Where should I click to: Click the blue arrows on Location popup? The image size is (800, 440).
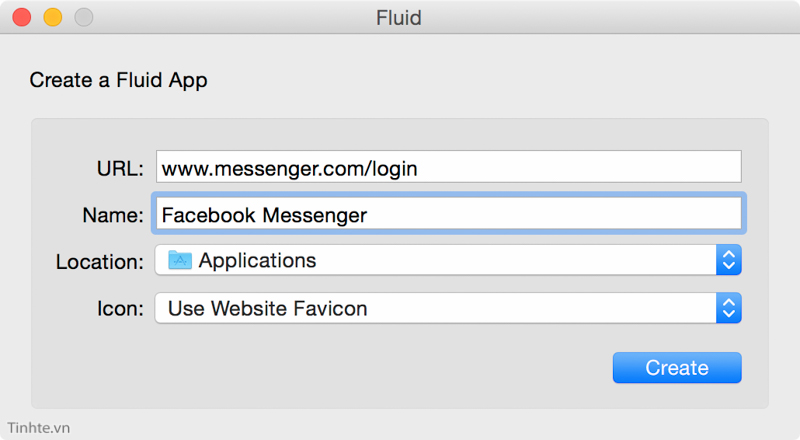coord(729,260)
